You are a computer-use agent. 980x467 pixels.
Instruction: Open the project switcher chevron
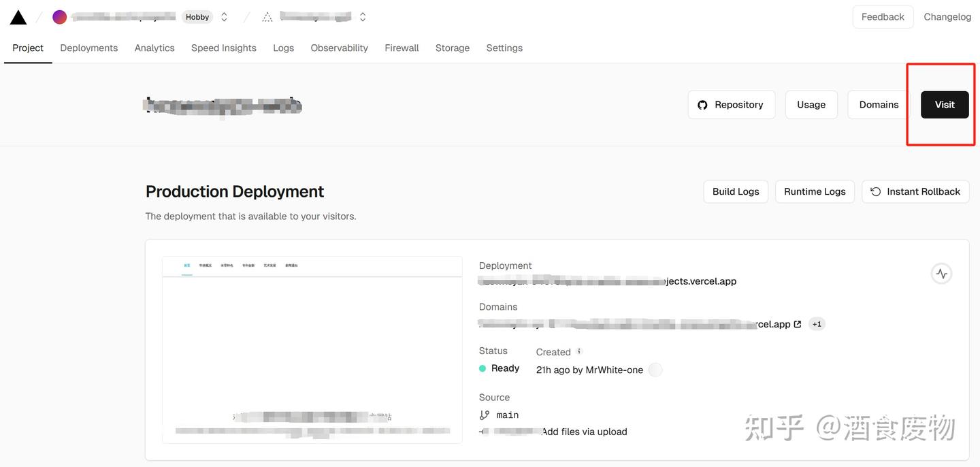(x=362, y=16)
